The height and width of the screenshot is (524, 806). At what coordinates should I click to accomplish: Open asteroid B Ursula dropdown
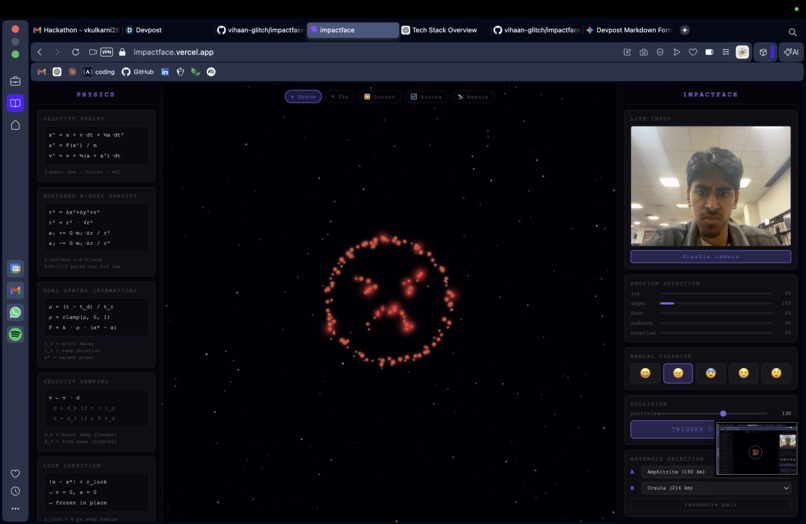pos(716,488)
